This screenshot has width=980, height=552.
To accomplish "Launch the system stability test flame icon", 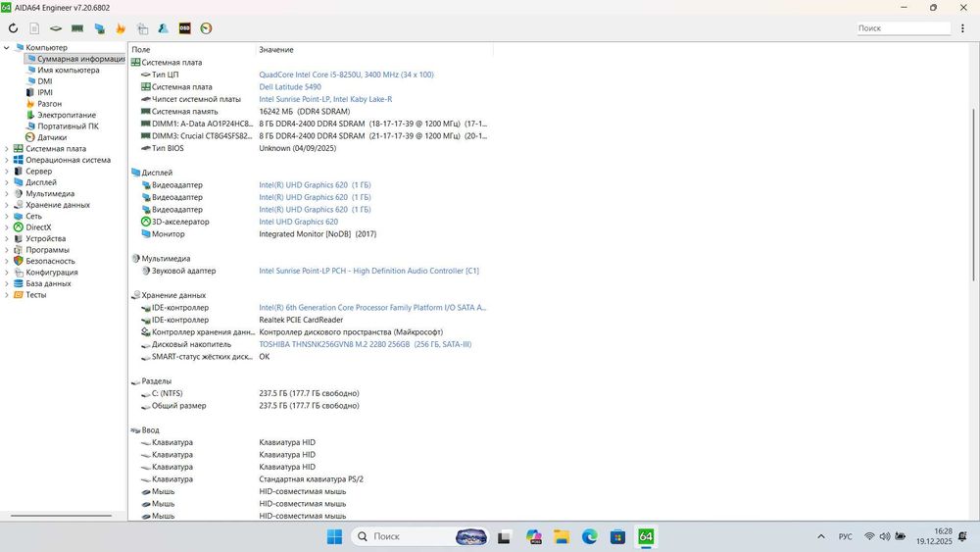I will [x=121, y=28].
